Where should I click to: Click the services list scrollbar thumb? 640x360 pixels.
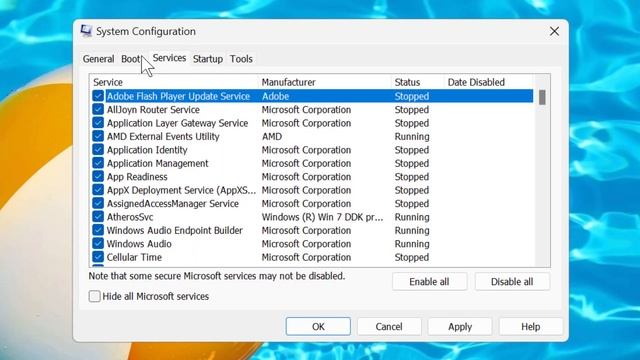(x=542, y=98)
